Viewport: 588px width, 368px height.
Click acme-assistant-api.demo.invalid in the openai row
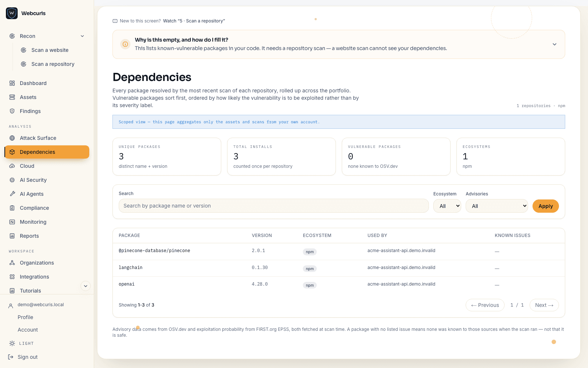click(x=401, y=284)
